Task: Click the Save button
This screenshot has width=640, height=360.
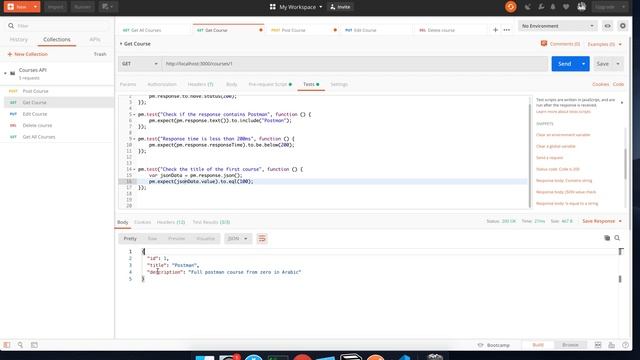Action: (x=602, y=64)
